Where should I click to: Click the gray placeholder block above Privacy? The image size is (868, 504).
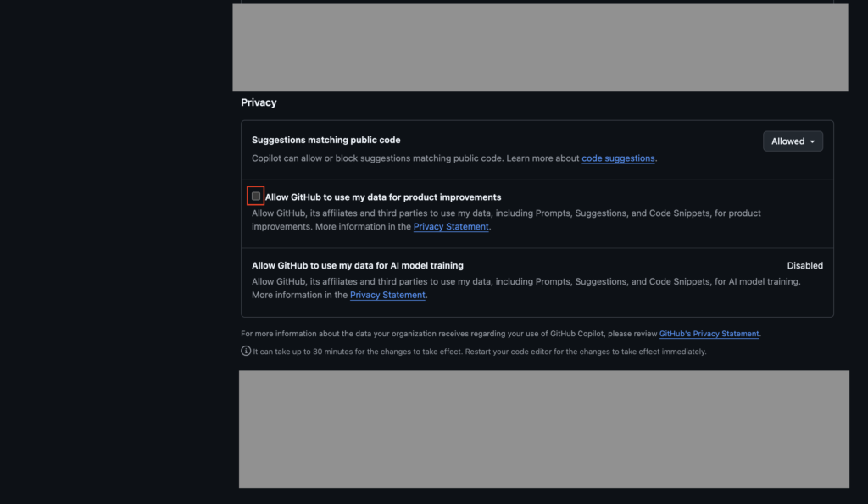tap(540, 47)
